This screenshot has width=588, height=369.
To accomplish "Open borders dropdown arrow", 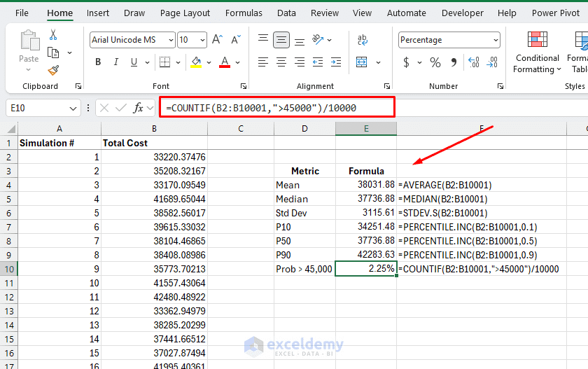I will (178, 62).
